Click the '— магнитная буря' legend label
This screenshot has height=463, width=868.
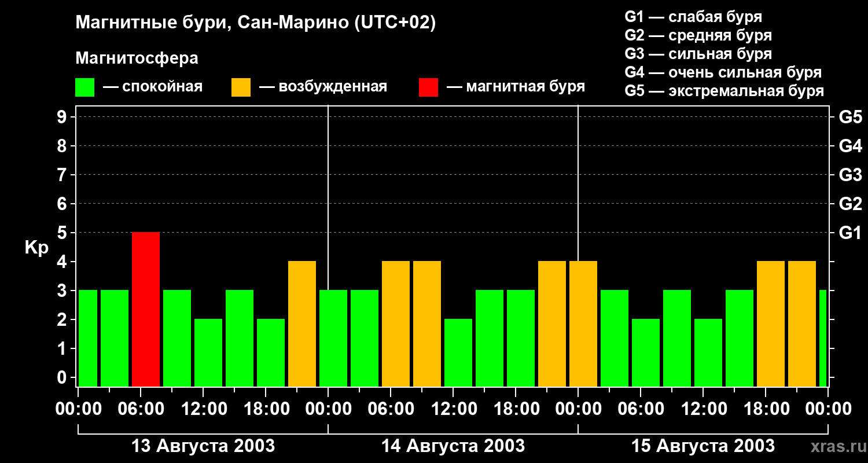click(x=516, y=87)
